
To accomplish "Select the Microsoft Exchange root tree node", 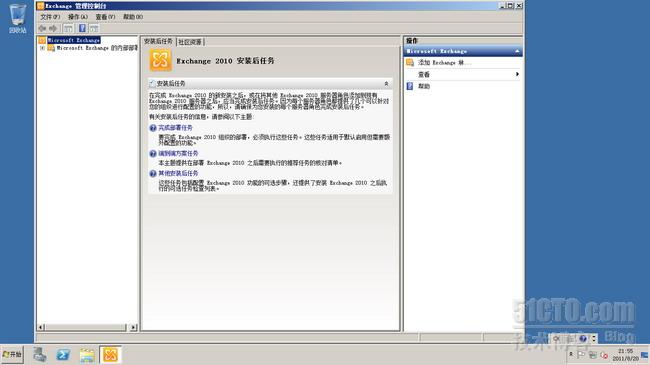I will [x=73, y=40].
